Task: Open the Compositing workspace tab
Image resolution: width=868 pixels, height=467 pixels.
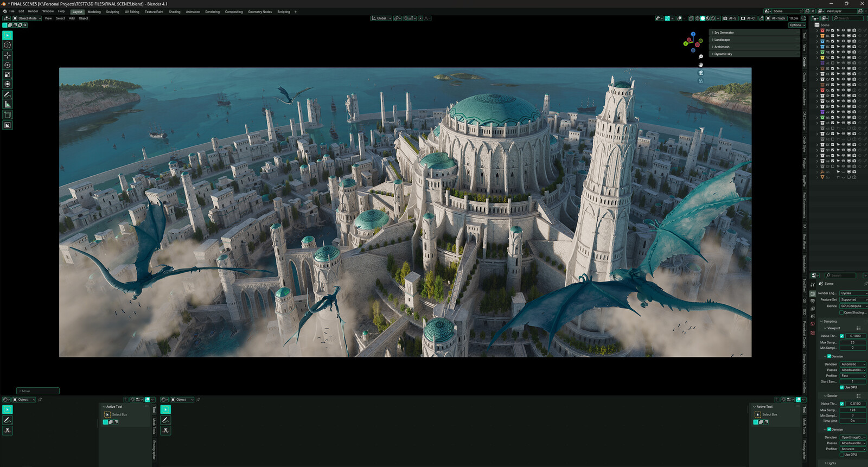Action: 234,11
